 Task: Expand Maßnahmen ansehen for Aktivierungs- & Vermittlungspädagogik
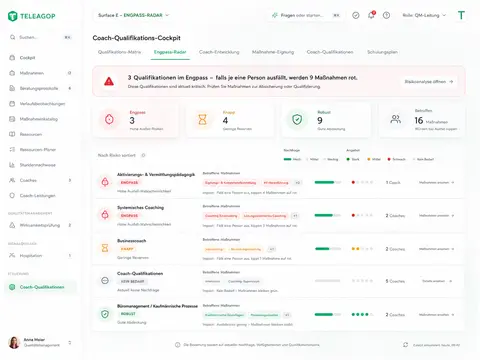click(x=436, y=182)
